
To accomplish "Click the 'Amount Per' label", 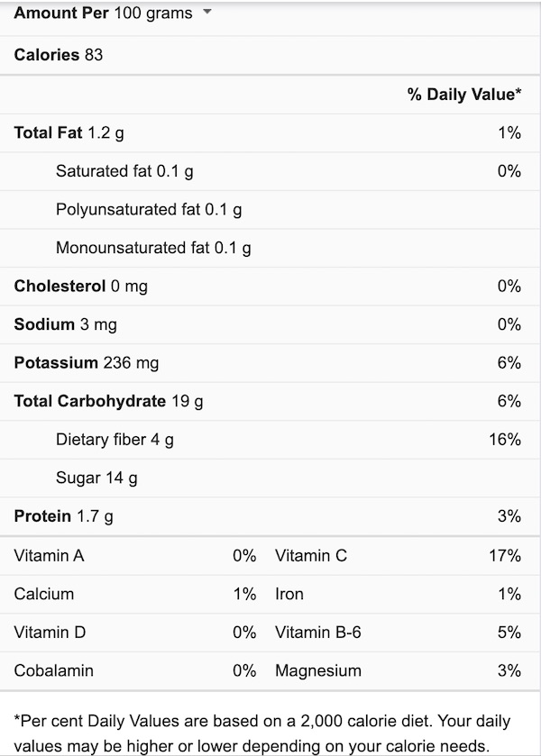I will [x=61, y=13].
